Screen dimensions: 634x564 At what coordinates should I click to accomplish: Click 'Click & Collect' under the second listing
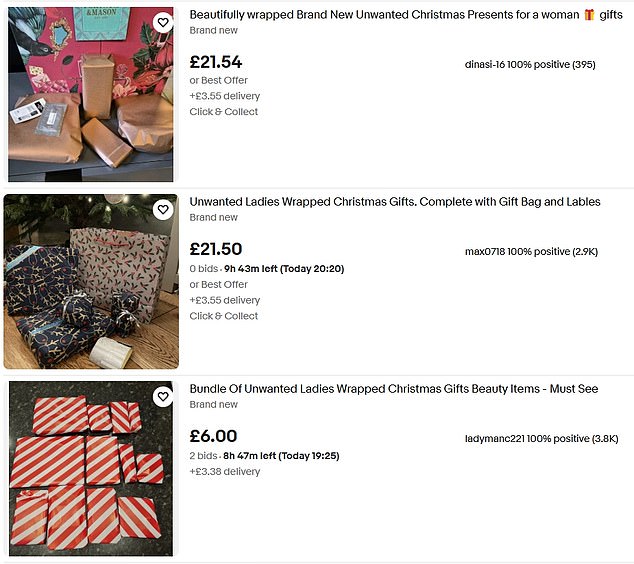pyautogui.click(x=224, y=316)
